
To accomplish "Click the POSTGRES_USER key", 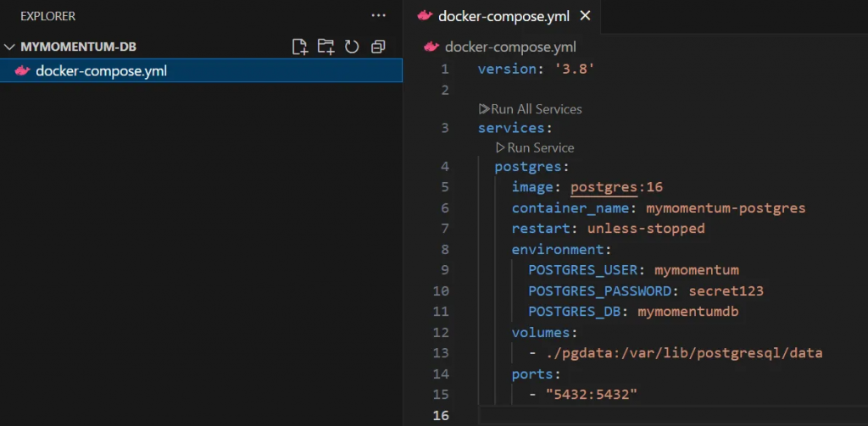I will coord(583,270).
